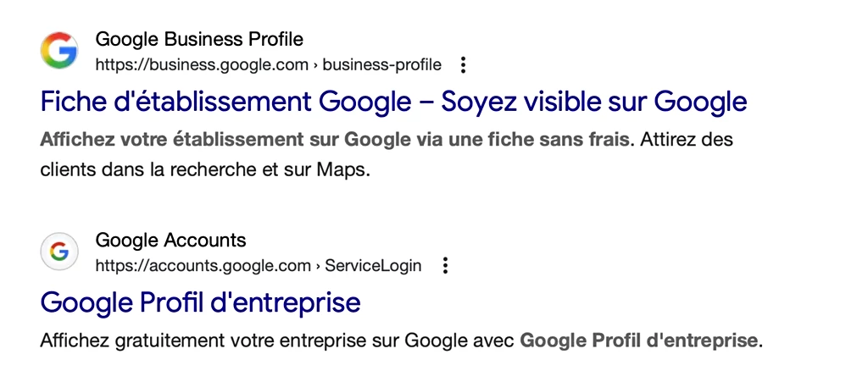868x382 pixels.
Task: Click the "ServiceLogin" breadcrumb segment
Action: click(374, 266)
